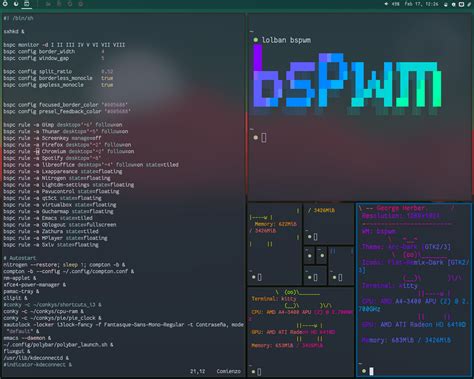This screenshot has width=474, height=379.
Task: Open the fourth dimmed empty workspace icon
Action: tap(80, 4)
